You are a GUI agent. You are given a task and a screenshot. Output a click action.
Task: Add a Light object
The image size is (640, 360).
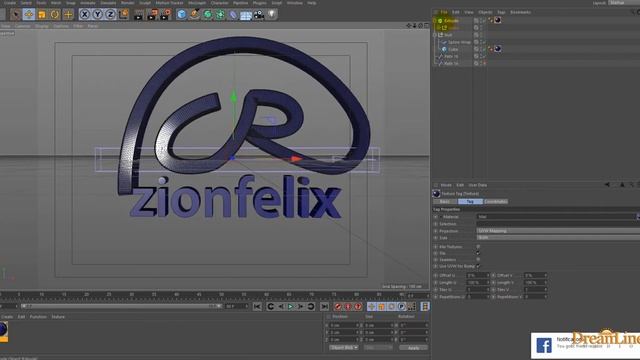coord(271,15)
